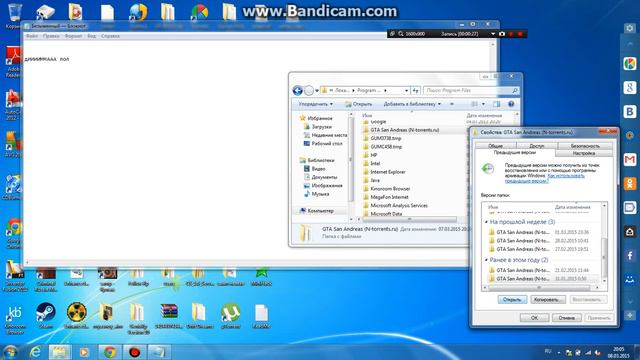Open sidebar settings gear icon
Screen dimensions: 640x360
coord(629,28)
